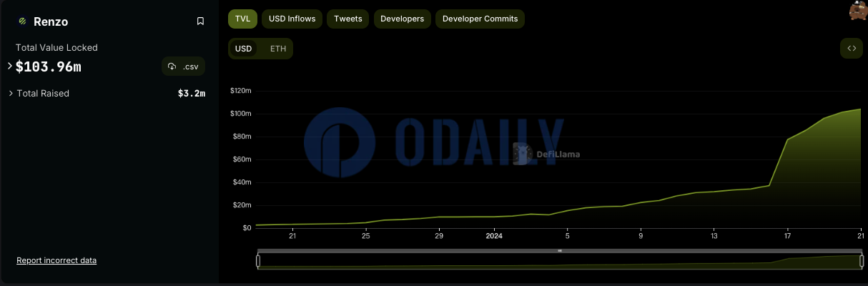The image size is (868, 286).
Task: Click the $20m axis label
Action: [242, 205]
